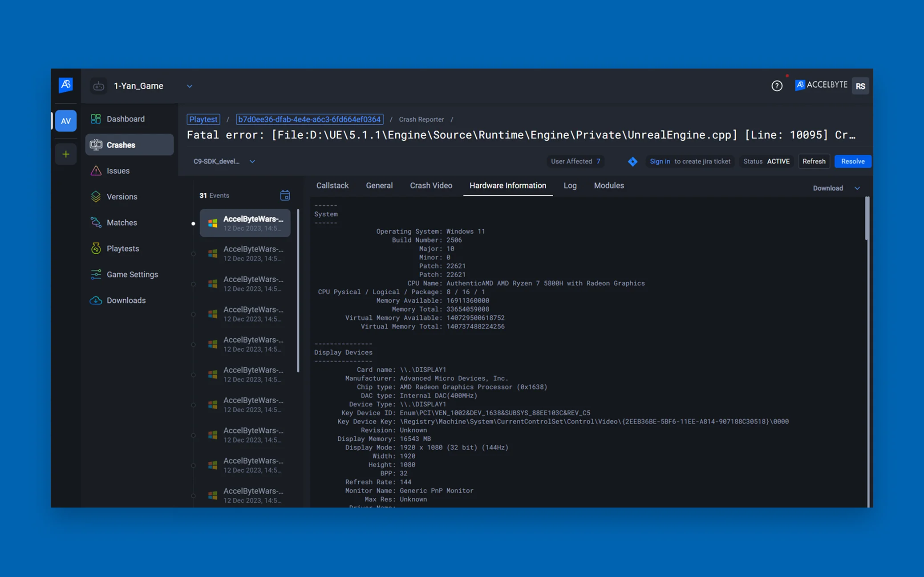Open the Crash Video tab

(x=431, y=186)
